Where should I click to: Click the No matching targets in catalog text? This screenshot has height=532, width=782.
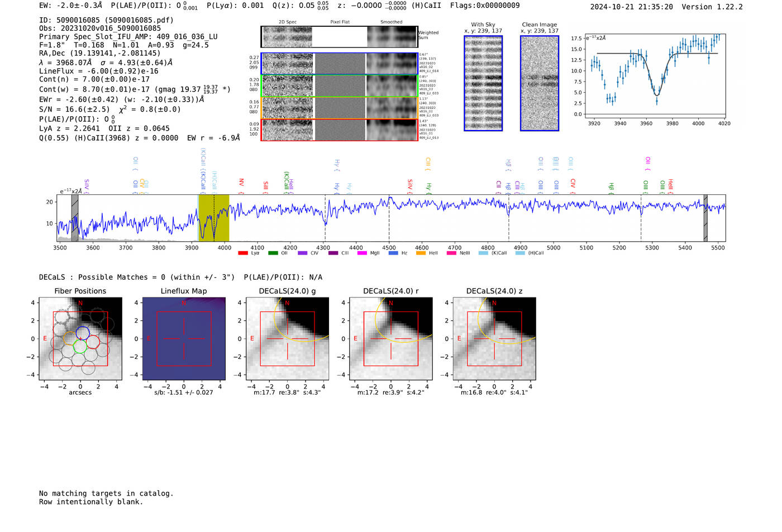point(106,493)
